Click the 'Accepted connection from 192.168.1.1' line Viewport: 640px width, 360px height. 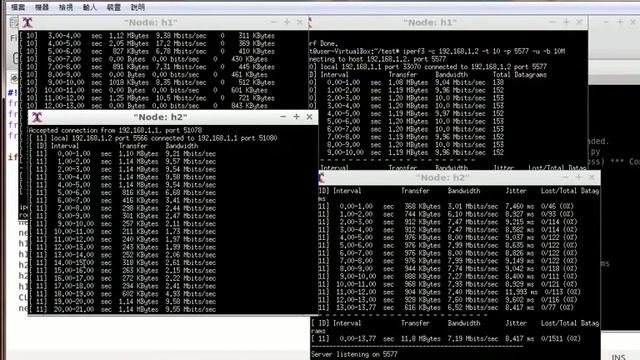coord(115,130)
